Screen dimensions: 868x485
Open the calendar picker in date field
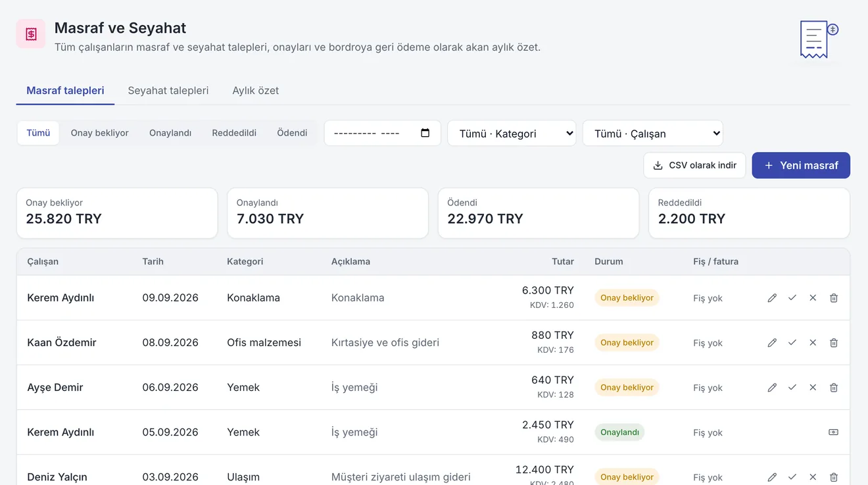(x=425, y=133)
